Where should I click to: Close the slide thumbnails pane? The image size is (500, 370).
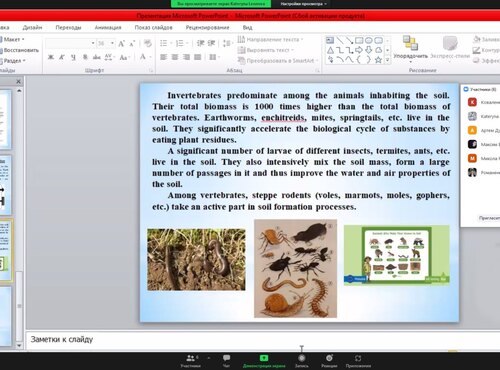point(19,81)
